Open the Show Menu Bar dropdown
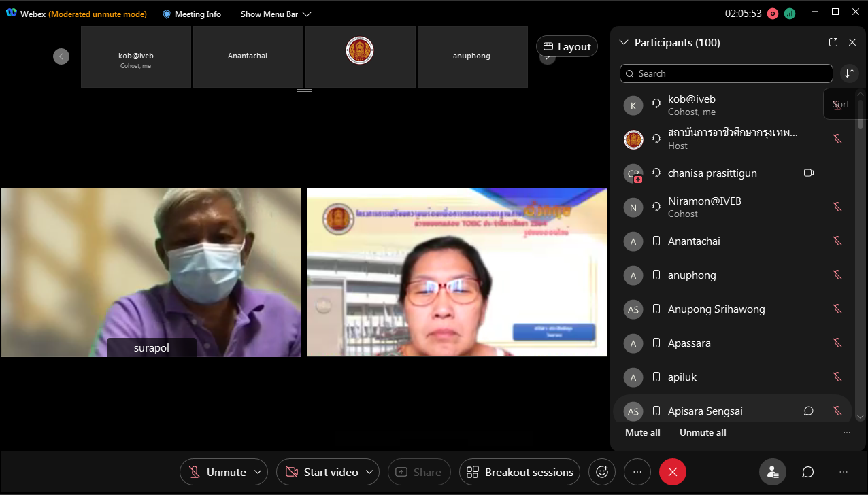This screenshot has width=868, height=495. click(x=276, y=14)
